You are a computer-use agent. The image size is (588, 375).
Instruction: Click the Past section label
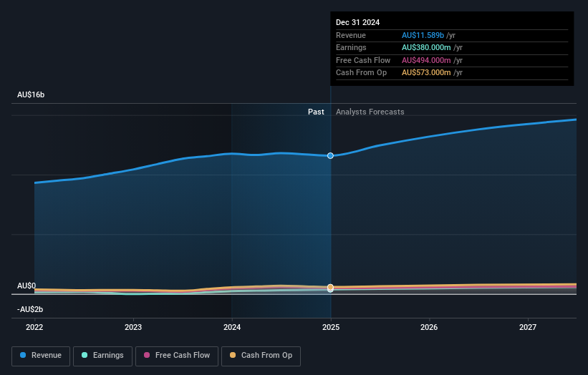coord(316,112)
